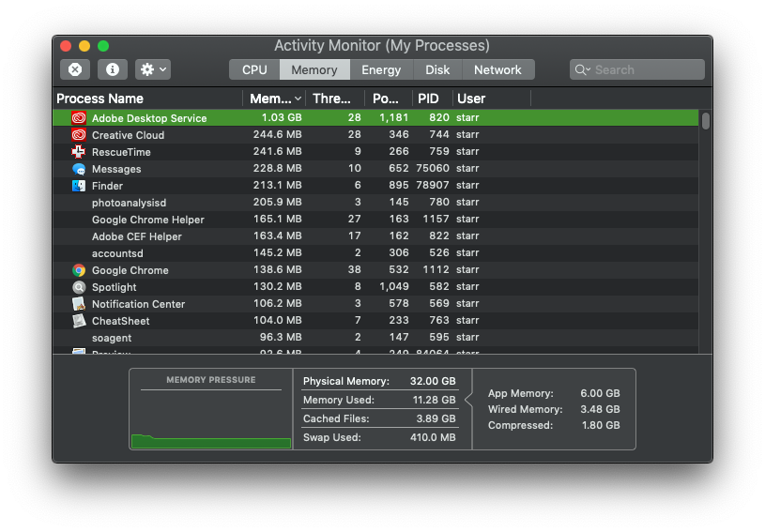Switch to the CPU tab

[254, 69]
